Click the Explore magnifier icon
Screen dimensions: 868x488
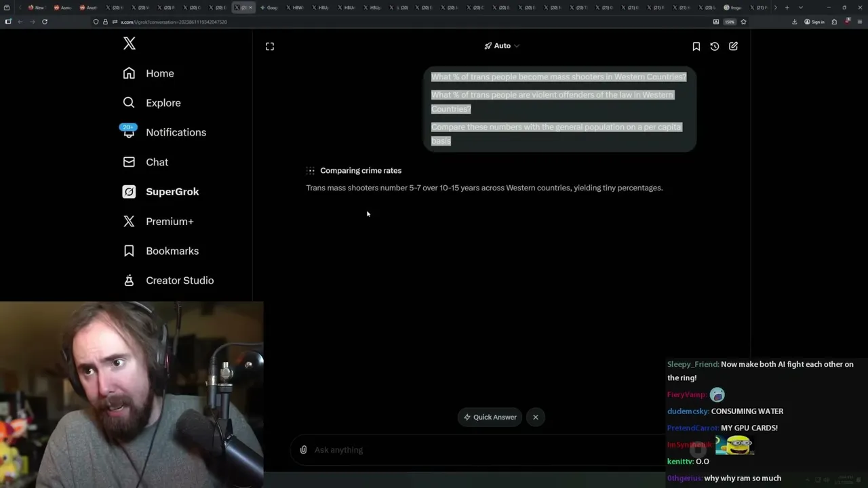129,102
